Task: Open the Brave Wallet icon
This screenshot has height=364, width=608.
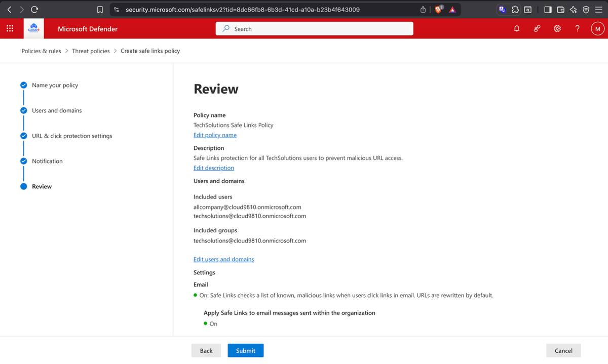Action: pyautogui.click(x=561, y=9)
